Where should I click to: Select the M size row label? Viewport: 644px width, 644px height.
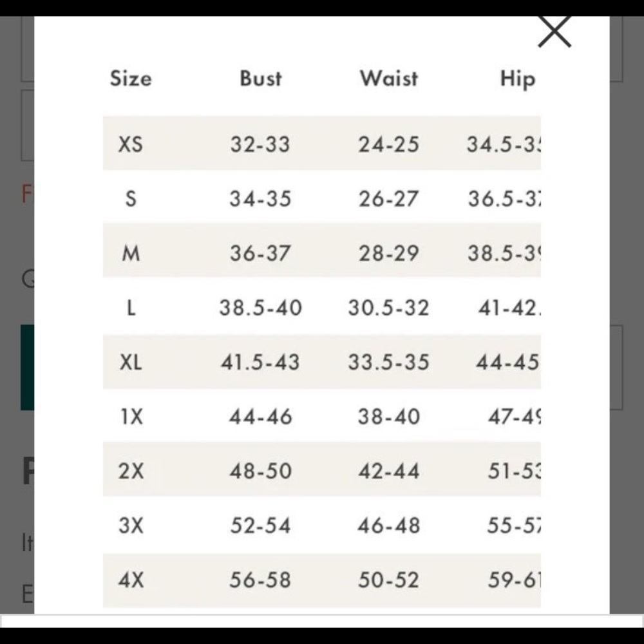click(x=131, y=253)
